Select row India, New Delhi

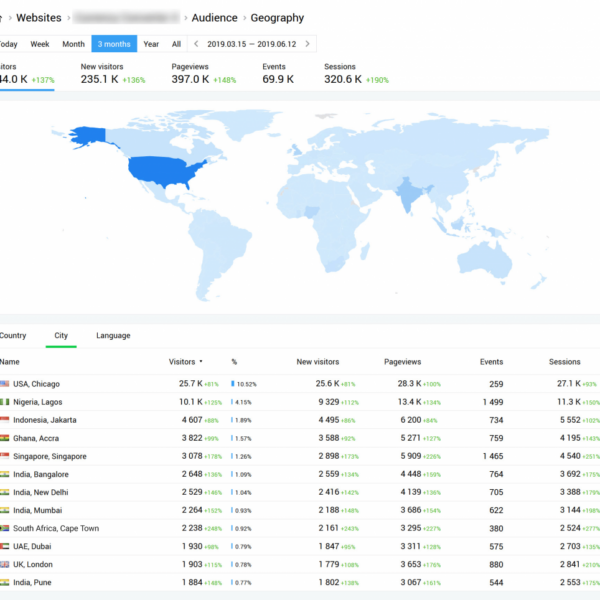tap(300, 492)
